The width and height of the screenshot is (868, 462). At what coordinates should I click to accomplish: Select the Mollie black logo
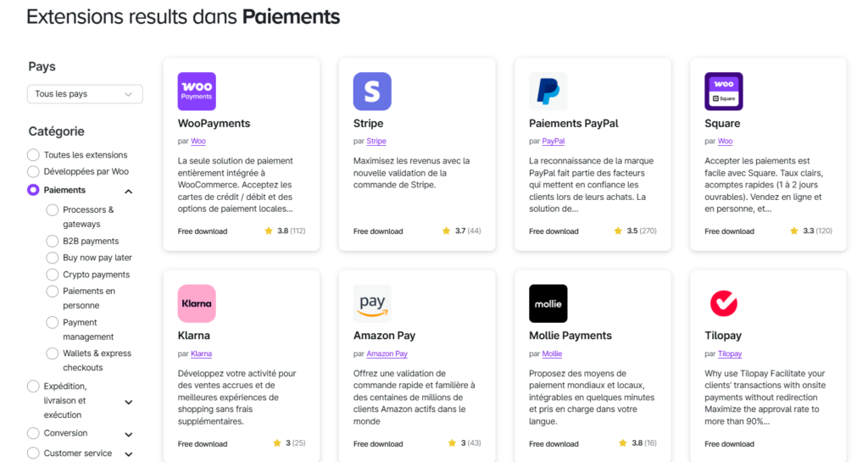(548, 303)
